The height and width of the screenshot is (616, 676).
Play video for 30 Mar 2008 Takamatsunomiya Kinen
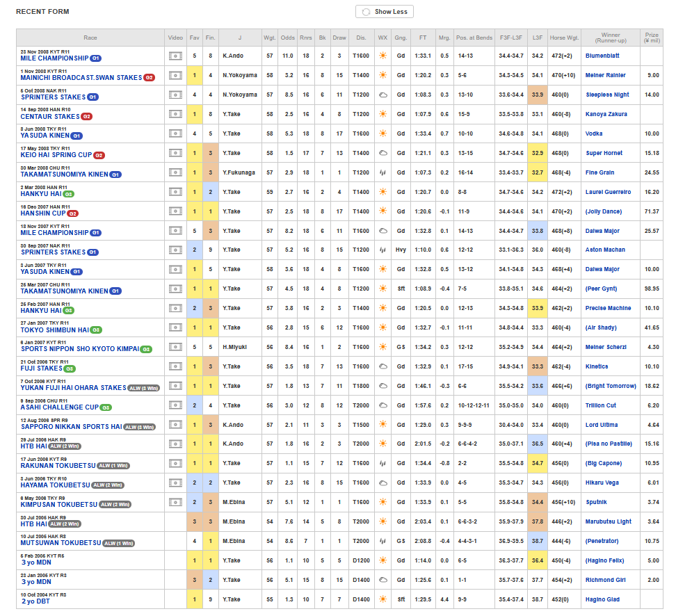[x=175, y=172]
